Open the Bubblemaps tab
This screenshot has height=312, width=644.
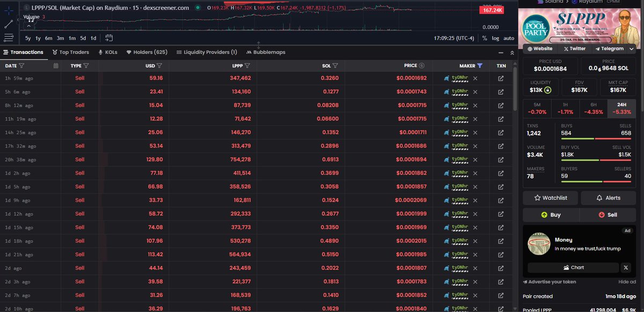tap(266, 53)
